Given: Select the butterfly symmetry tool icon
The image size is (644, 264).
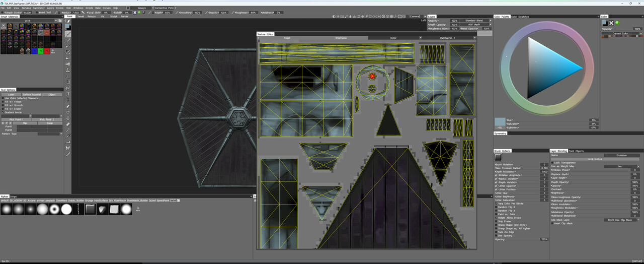Looking at the screenshot, I should [68, 148].
